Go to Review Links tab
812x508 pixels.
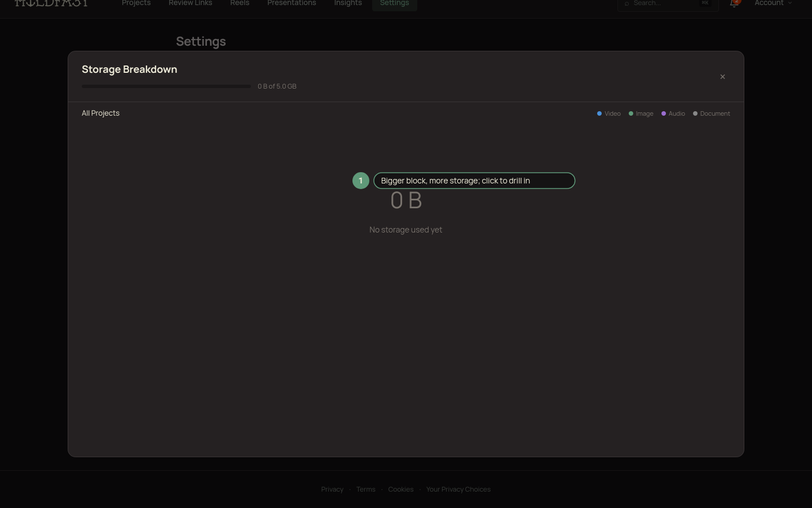pos(191,3)
